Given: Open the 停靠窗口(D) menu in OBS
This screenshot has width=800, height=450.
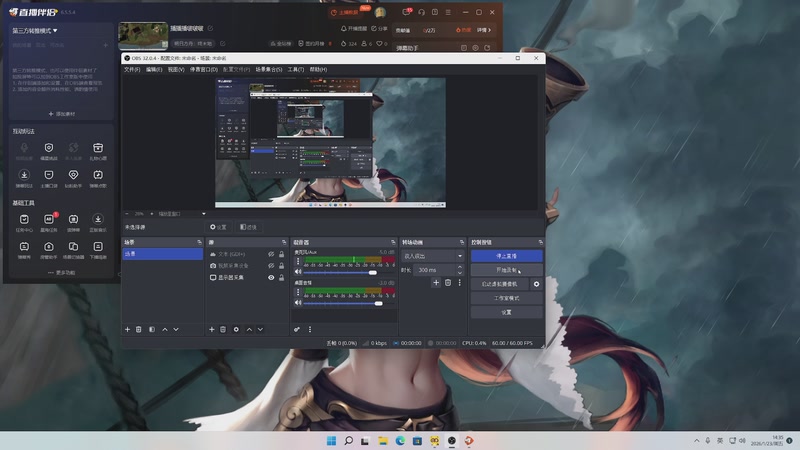Looking at the screenshot, I should 204,69.
